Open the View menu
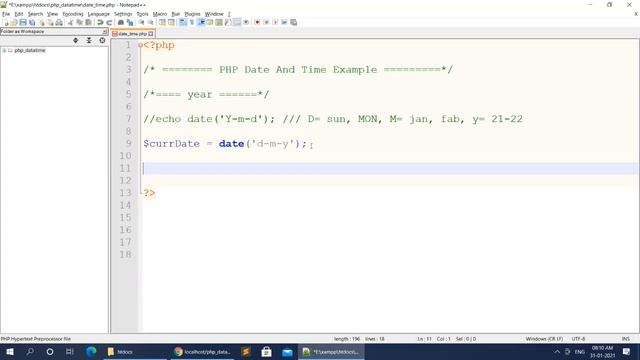The width and height of the screenshot is (640, 360). coord(52,14)
